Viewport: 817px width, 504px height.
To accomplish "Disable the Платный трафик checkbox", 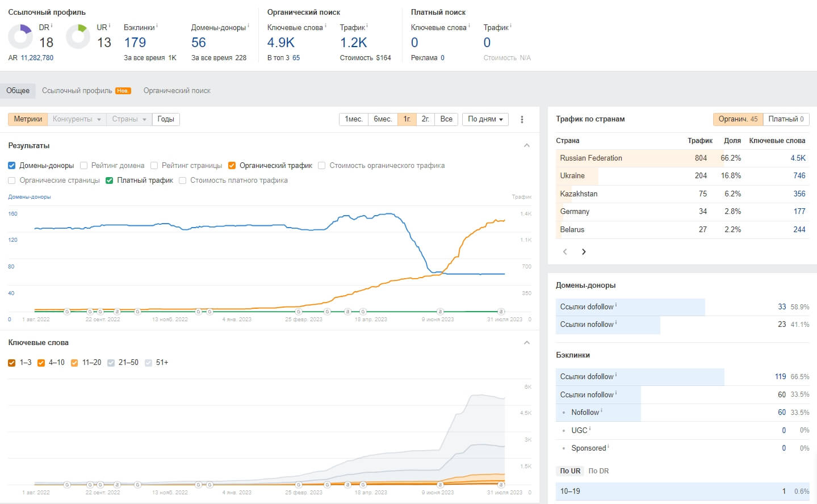I will point(110,180).
